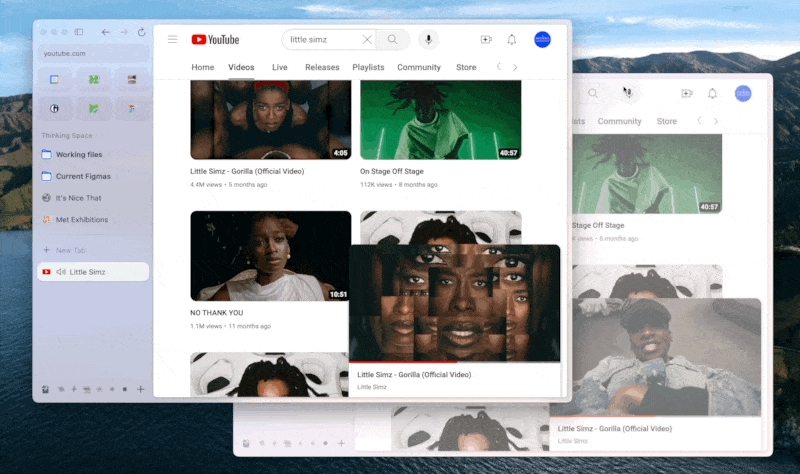Open the bell icon in the back window
Image resolution: width=800 pixels, height=474 pixels.
coord(712,93)
